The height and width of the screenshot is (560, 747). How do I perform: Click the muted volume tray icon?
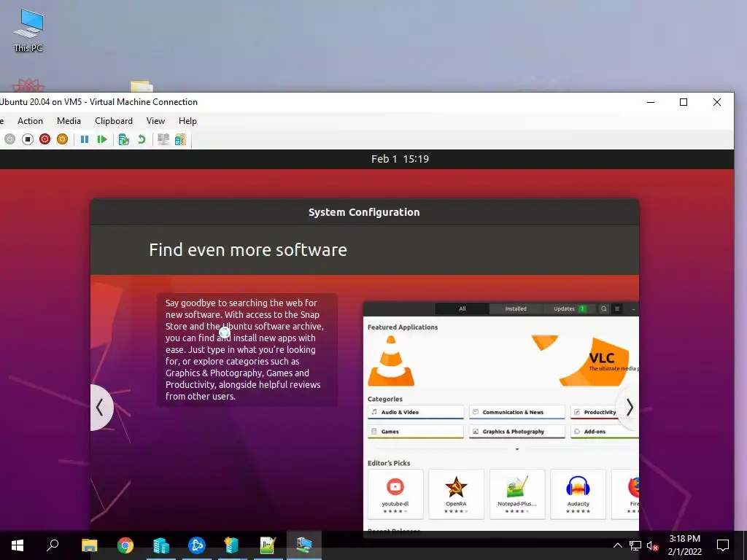[653, 545]
